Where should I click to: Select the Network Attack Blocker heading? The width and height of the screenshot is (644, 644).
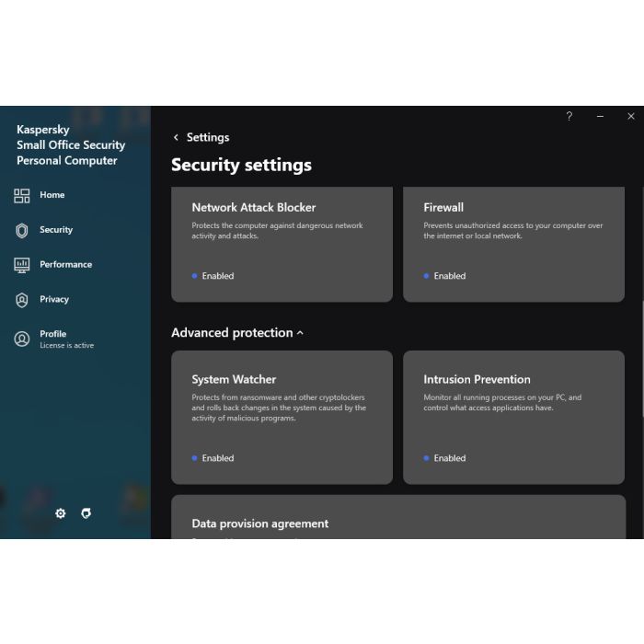[x=253, y=208]
